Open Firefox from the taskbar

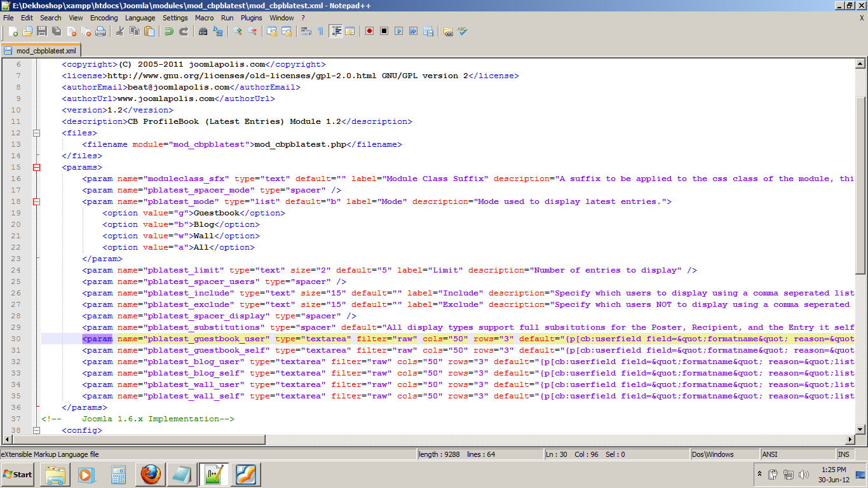[151, 475]
